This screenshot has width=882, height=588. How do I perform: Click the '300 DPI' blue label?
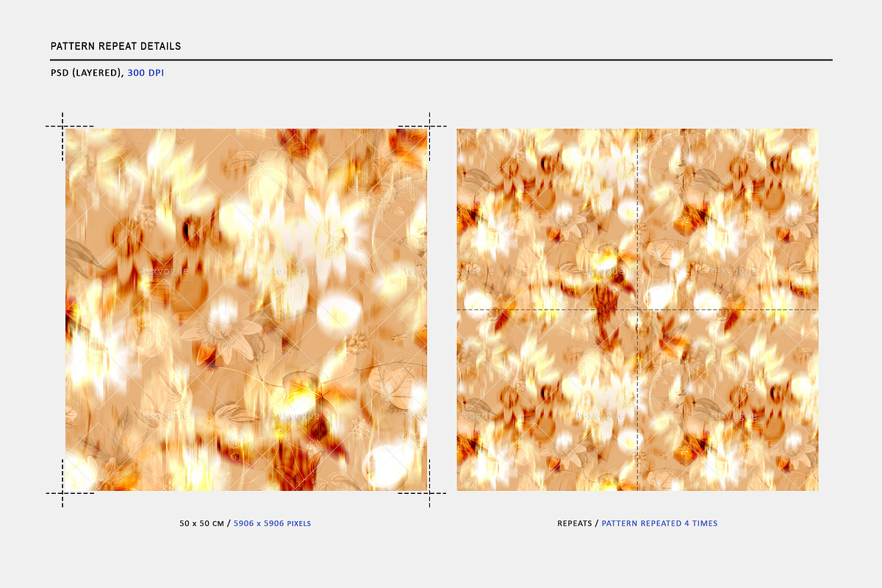(x=146, y=73)
